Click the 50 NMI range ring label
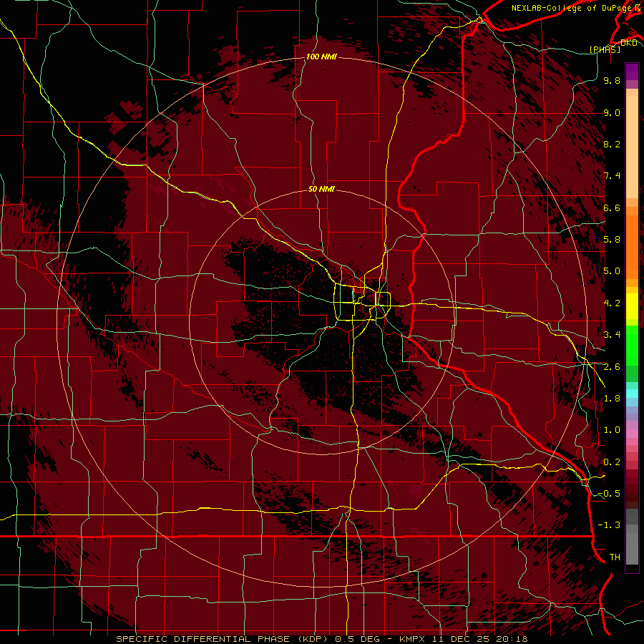Viewport: 644px width, 644px height. tap(321, 190)
